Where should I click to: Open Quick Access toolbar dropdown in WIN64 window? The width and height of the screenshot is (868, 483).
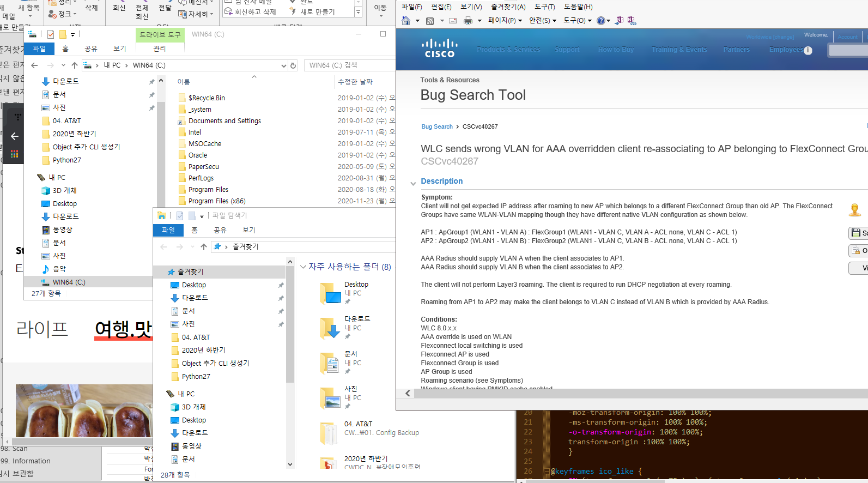[73, 34]
